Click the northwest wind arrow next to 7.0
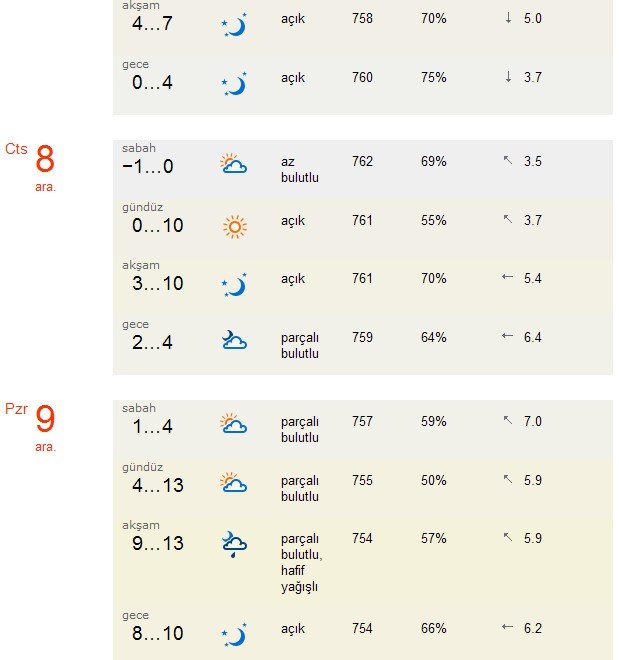The height and width of the screenshot is (660, 619). [x=508, y=420]
